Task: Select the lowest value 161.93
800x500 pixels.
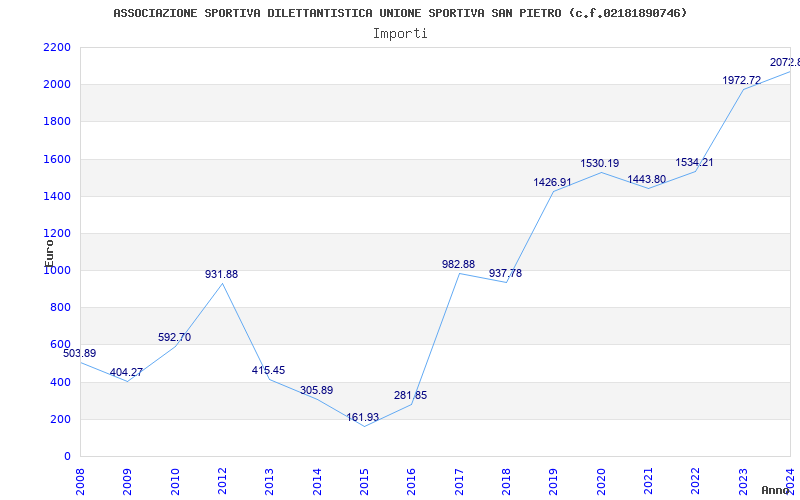Action: point(363,417)
